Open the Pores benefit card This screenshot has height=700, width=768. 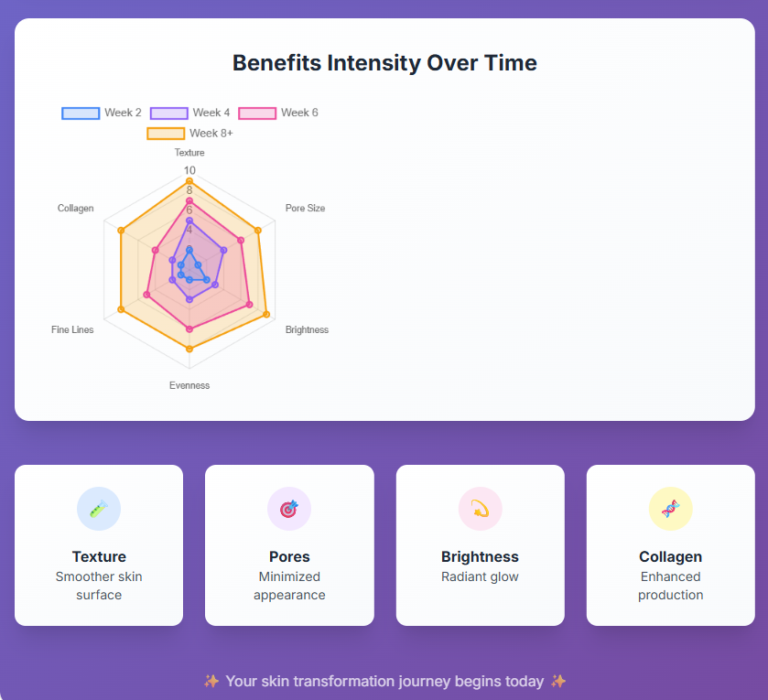pyautogui.click(x=289, y=545)
